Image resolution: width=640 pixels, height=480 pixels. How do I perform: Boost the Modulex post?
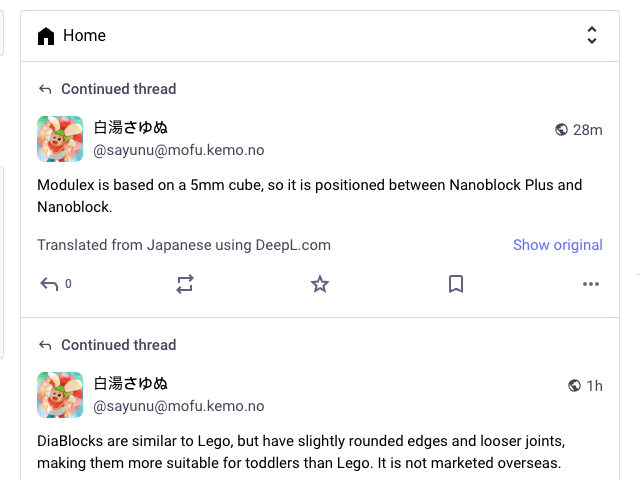pos(184,284)
